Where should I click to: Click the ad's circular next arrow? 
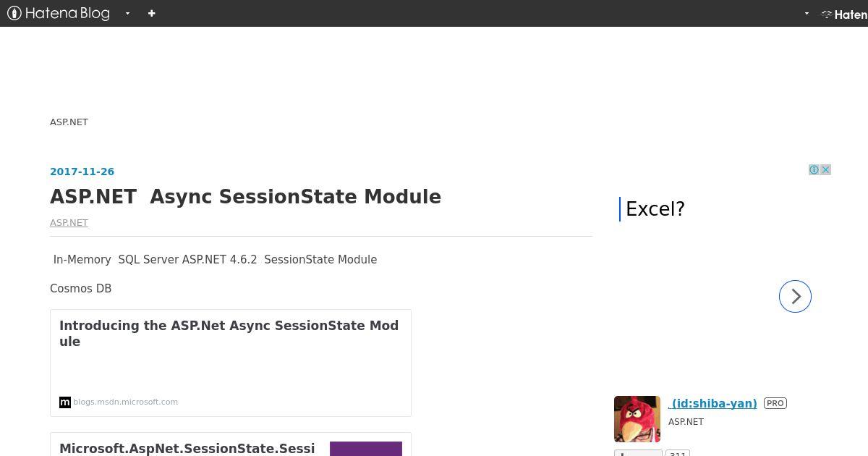pyautogui.click(x=795, y=296)
